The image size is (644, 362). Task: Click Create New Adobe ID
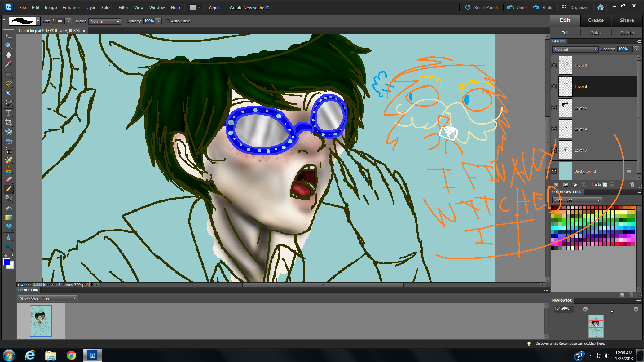250,8
